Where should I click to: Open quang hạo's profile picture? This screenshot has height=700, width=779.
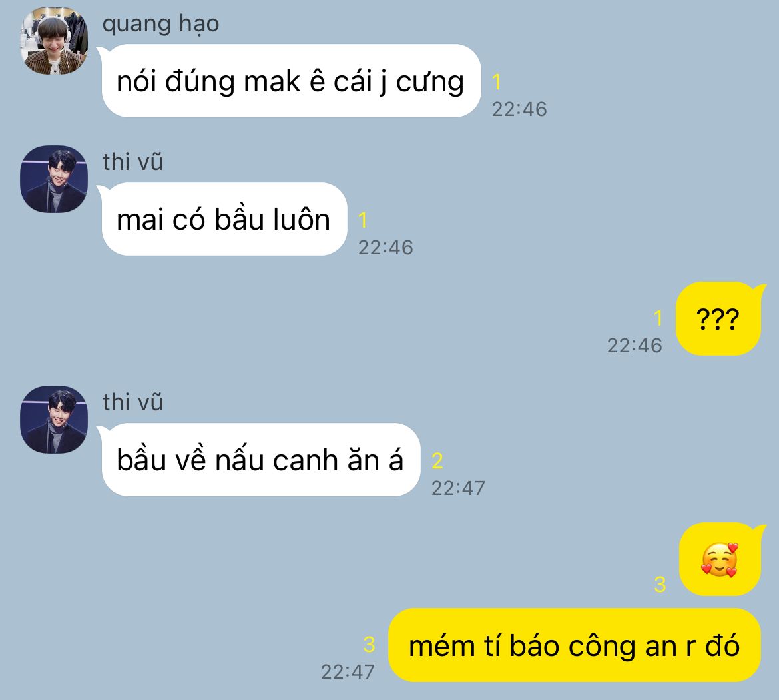click(54, 41)
